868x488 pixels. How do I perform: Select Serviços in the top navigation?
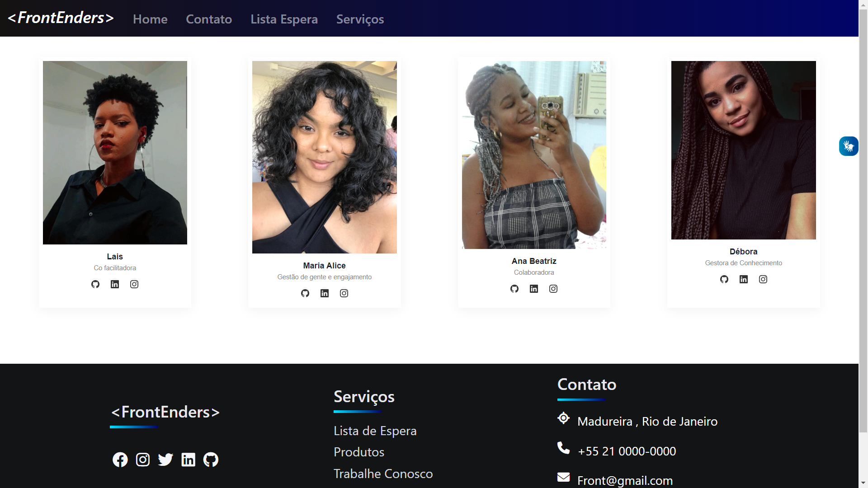[360, 19]
